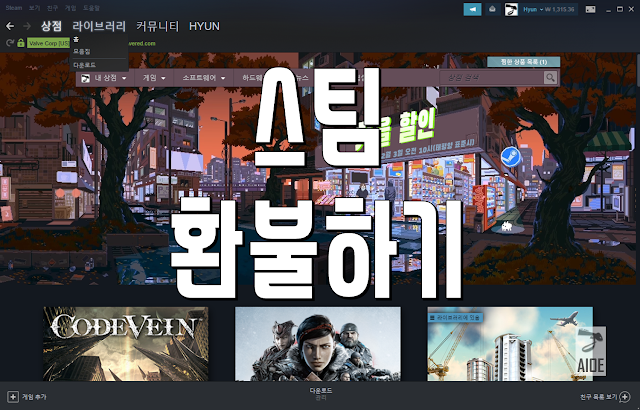Screen dimensions: 640x410
Task: Click the 할인 sale banner sign
Action: [x=415, y=127]
